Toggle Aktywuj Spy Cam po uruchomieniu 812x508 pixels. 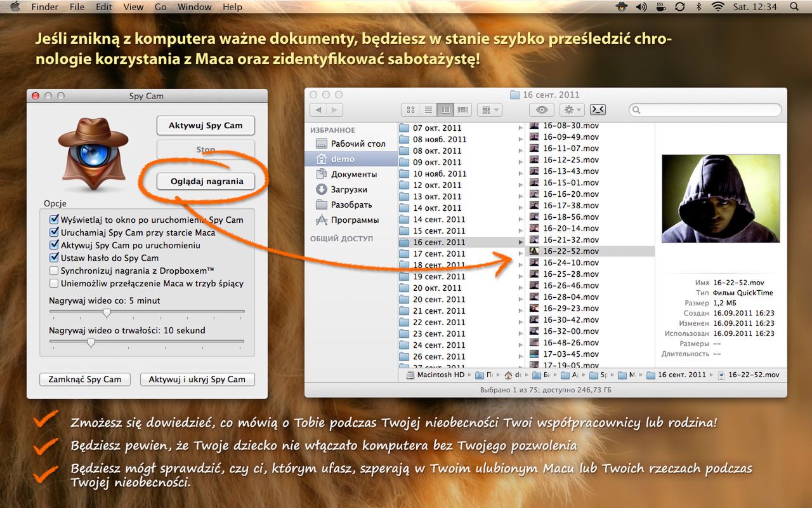55,245
